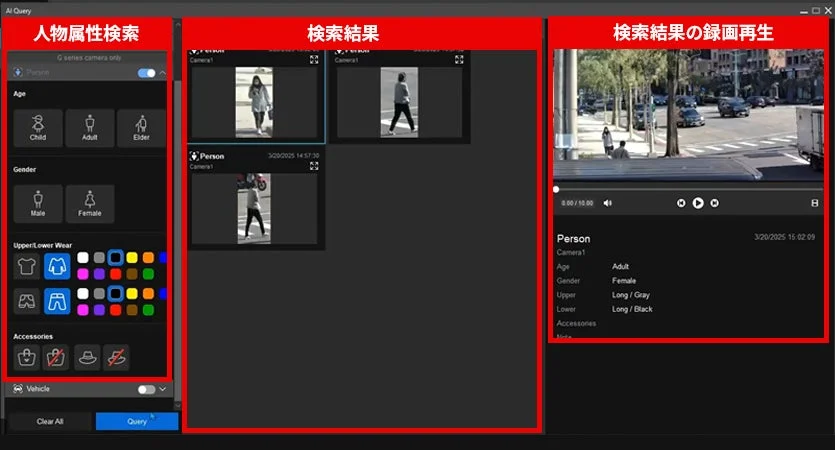The image size is (835, 450).
Task: Expand the walking-person result at top right
Action: pyautogui.click(x=459, y=60)
